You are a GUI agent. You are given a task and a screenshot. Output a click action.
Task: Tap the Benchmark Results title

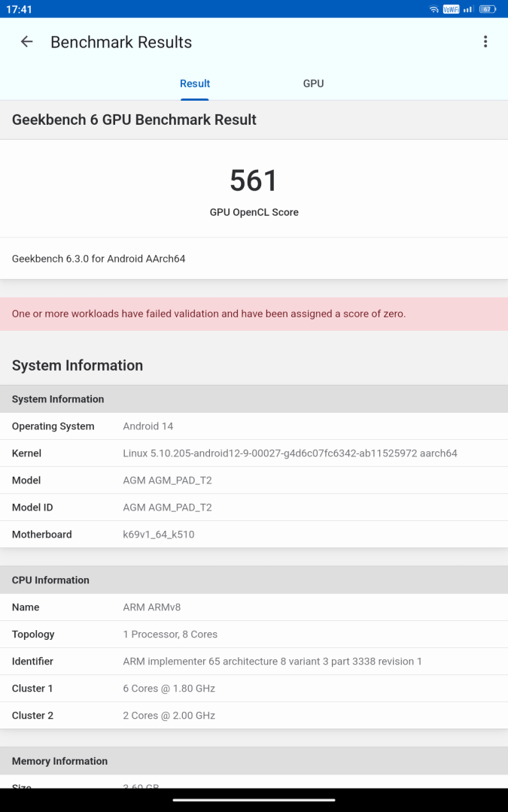pos(121,42)
